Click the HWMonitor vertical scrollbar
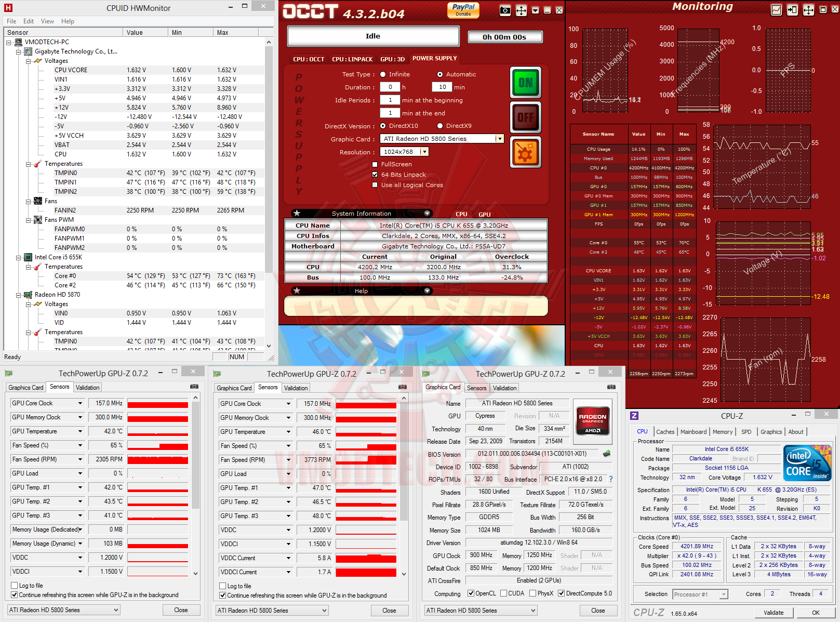The width and height of the screenshot is (840, 622). [269, 158]
